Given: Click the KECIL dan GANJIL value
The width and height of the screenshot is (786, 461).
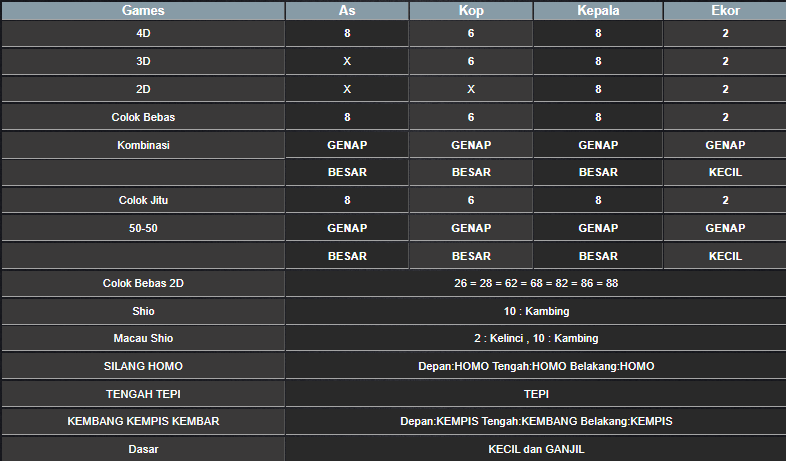Looking at the screenshot, I should [536, 449].
